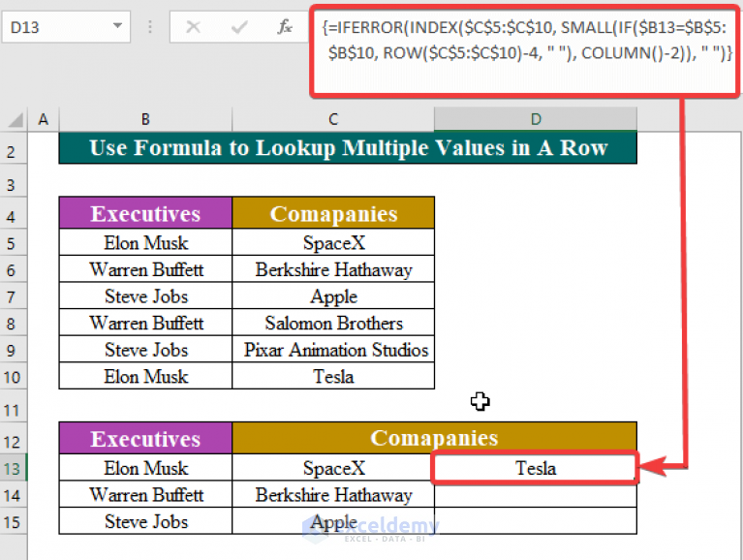Click the Enter checkmark in formula bar
Image resolution: width=743 pixels, height=560 pixels.
click(237, 27)
